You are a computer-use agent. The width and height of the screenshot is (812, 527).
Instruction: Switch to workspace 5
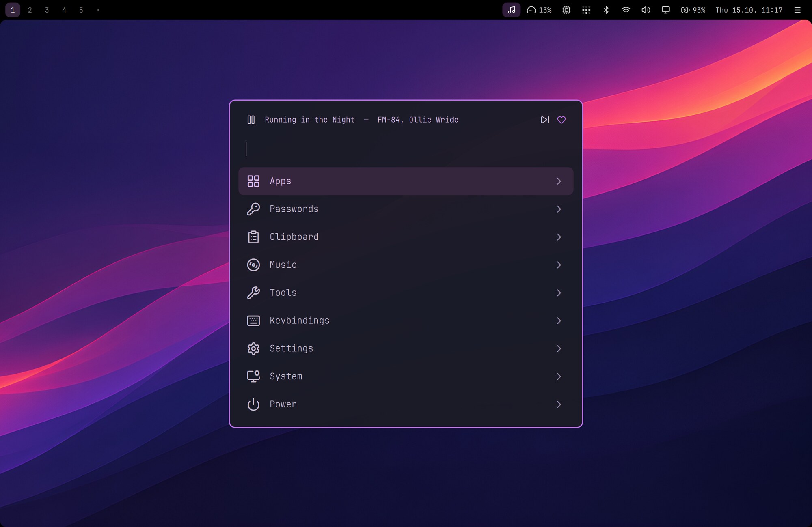tap(81, 10)
